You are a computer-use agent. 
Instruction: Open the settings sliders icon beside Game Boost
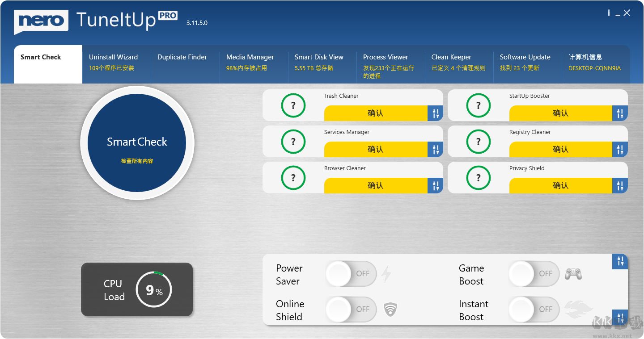point(620,262)
